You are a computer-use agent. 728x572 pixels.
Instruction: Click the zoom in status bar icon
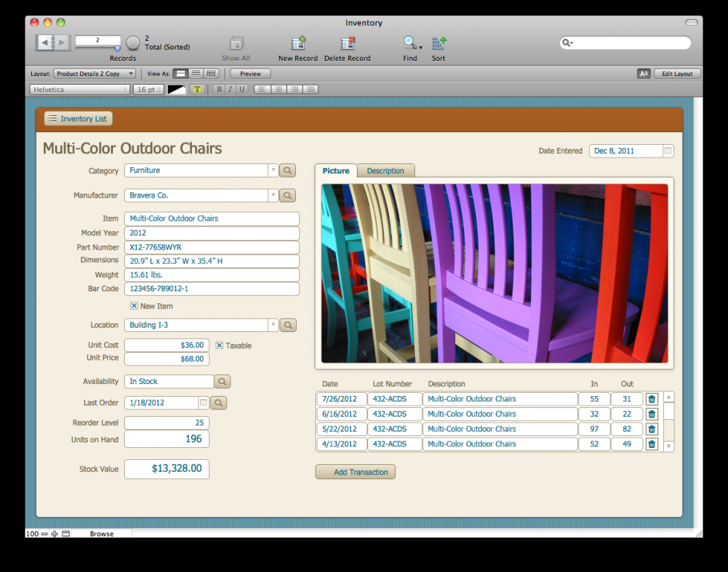pos(54,534)
